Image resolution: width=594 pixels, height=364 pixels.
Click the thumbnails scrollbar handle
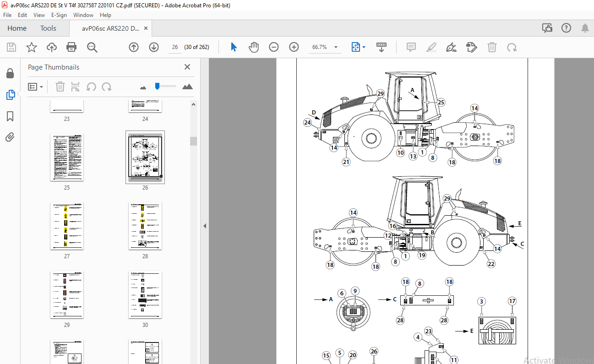click(x=193, y=141)
